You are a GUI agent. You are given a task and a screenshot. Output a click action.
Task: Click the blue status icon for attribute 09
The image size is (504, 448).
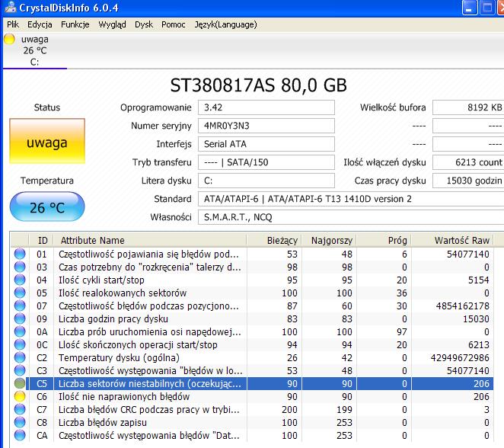(20, 318)
